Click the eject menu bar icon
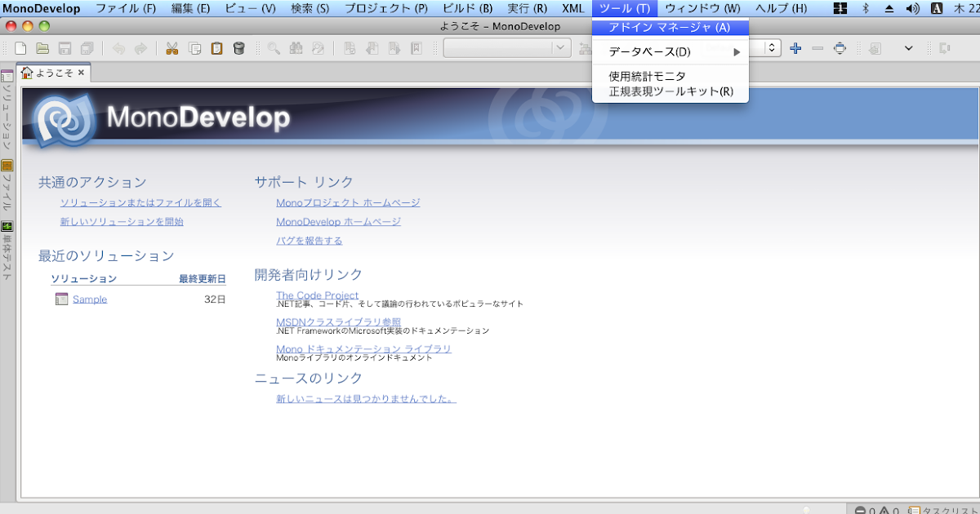This screenshot has height=514, width=980. 889,8
